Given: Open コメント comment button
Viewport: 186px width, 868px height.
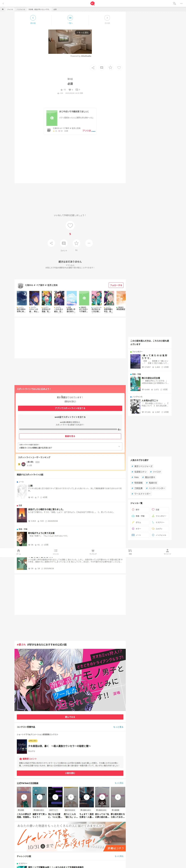Looking at the screenshot, I should (x=63, y=243).
